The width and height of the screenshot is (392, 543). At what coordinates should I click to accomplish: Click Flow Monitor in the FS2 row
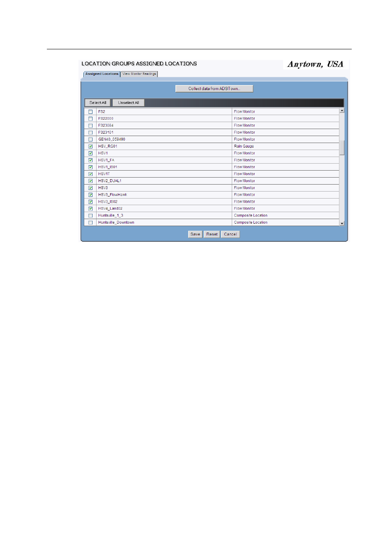click(x=244, y=112)
